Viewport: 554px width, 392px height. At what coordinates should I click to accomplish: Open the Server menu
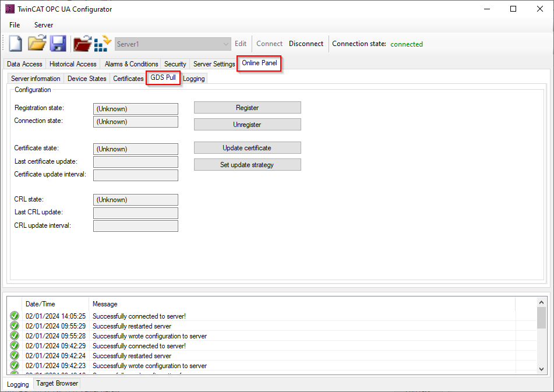click(x=44, y=24)
